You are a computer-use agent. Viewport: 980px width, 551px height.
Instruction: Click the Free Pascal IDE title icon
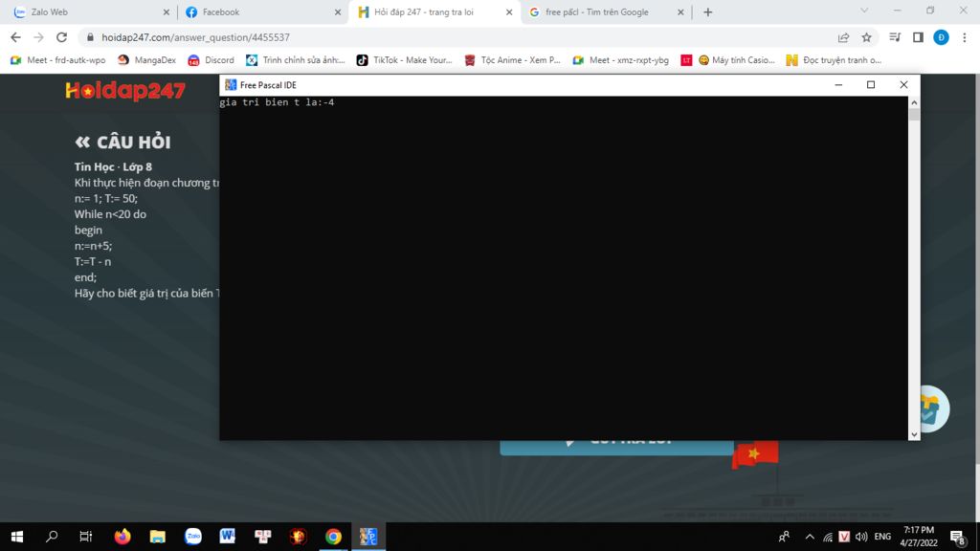(231, 85)
